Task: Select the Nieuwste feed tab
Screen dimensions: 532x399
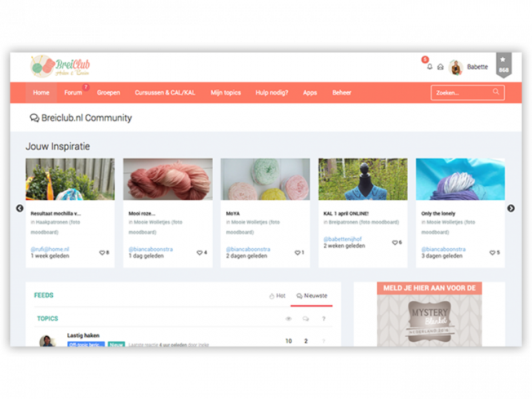Action: click(x=311, y=295)
